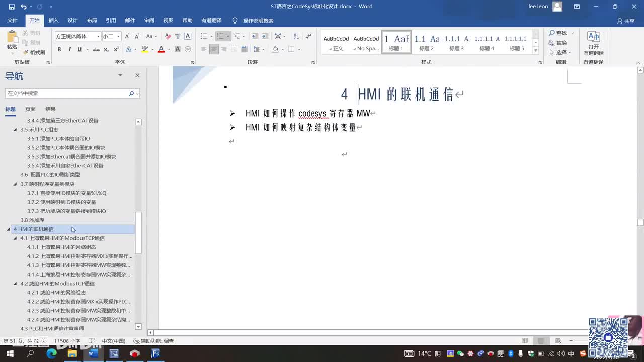This screenshot has width=644, height=362.
Task: Clear all formatting eraser icon
Action: click(x=168, y=36)
